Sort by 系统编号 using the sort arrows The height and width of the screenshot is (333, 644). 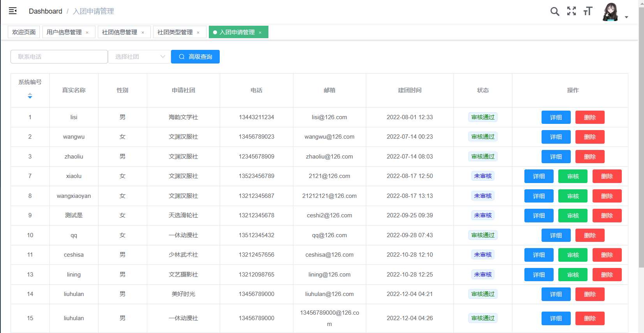coord(30,96)
